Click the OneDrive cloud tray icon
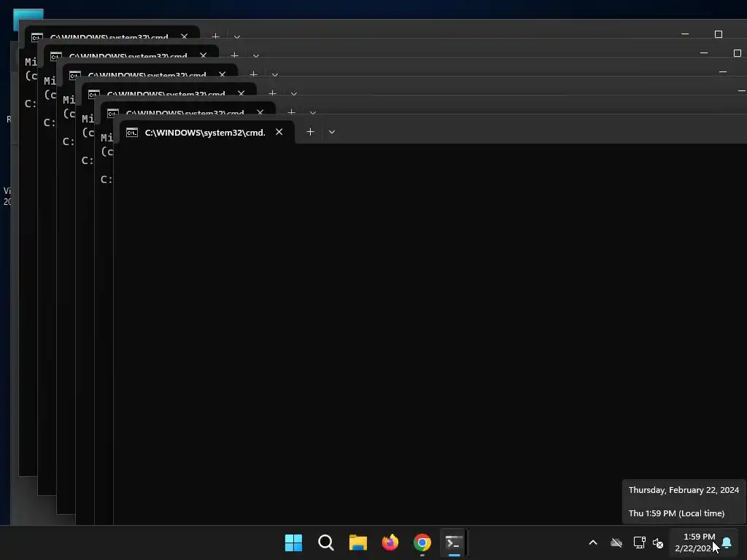Image resolution: width=747 pixels, height=560 pixels. coord(616,542)
